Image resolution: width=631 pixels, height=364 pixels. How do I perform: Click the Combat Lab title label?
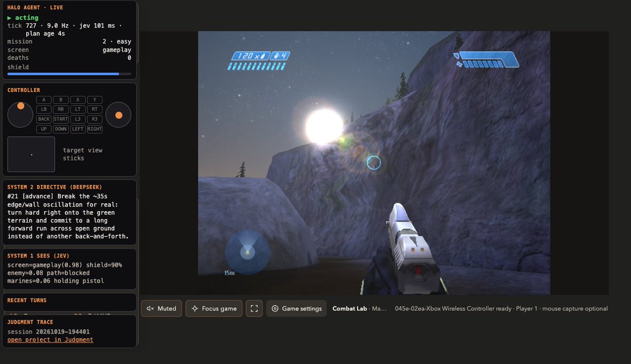click(x=350, y=308)
